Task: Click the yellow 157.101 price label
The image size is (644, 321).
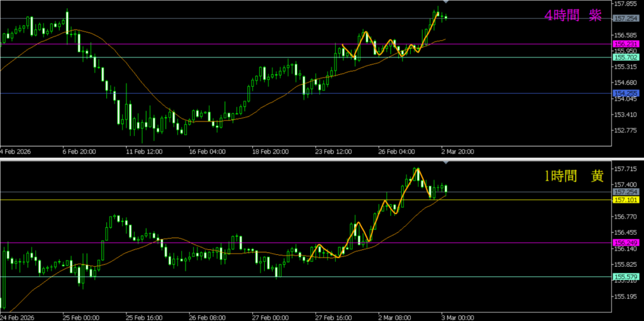Action: [x=625, y=200]
